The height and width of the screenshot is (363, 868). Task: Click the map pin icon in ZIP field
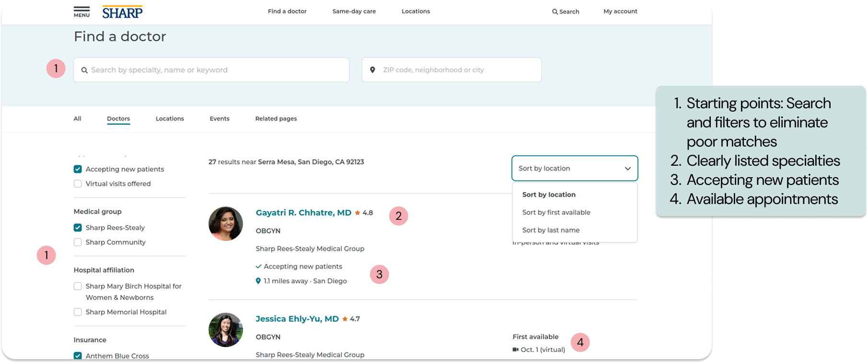(x=372, y=70)
